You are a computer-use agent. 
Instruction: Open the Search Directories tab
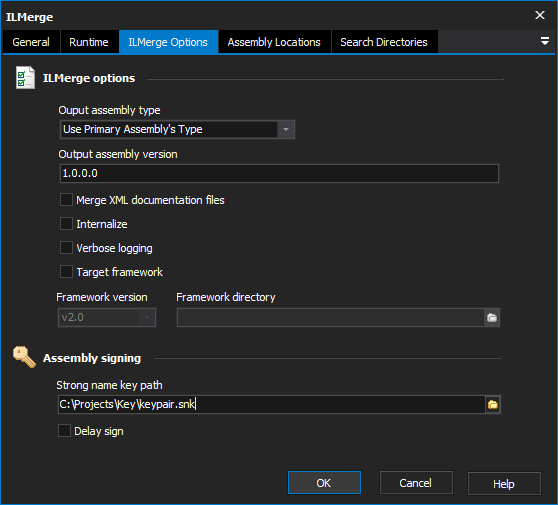pyautogui.click(x=384, y=42)
